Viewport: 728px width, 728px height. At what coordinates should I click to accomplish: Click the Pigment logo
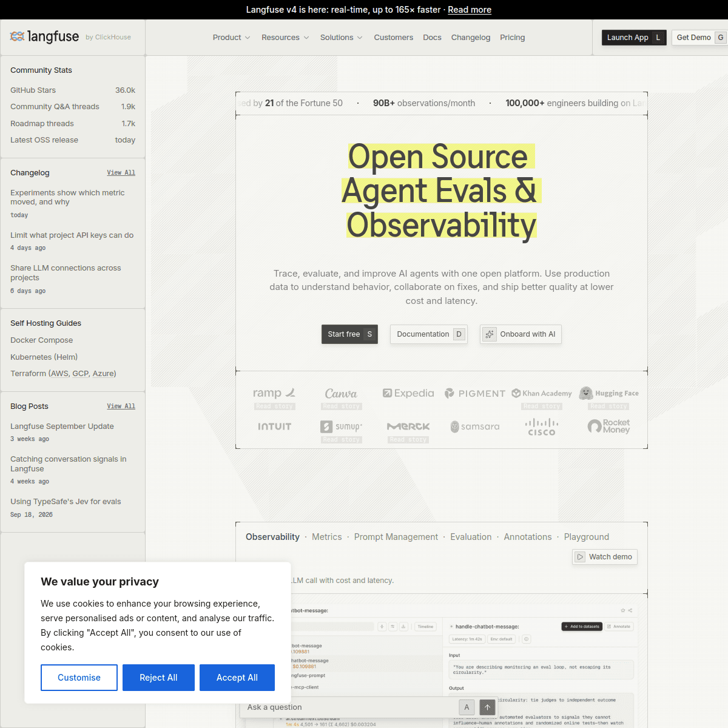tap(475, 393)
